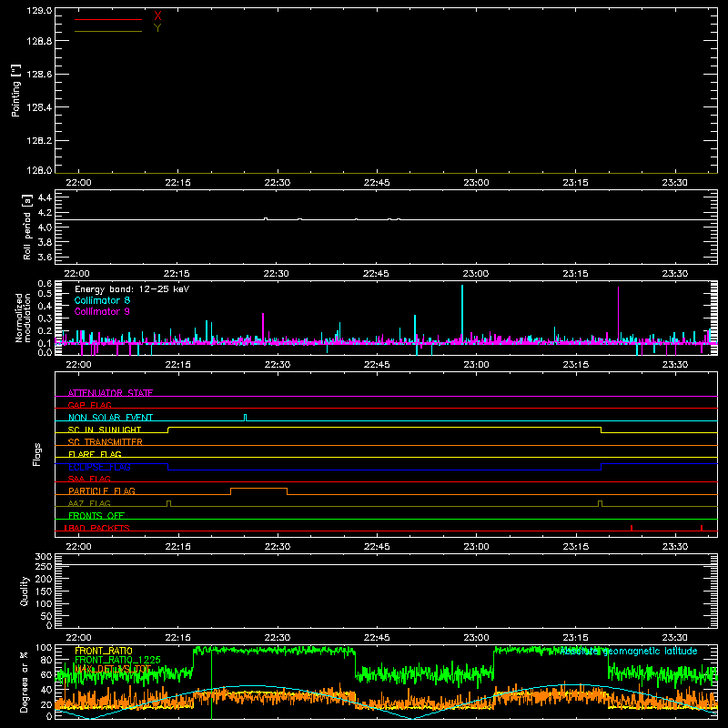Click the raised PARTICLE_FLAG orange segment
728x728 pixels.
coord(258,489)
